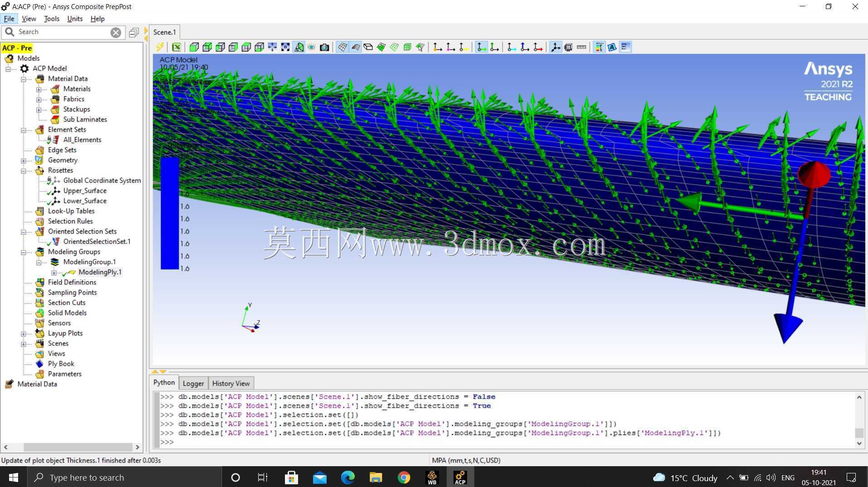
Task: Switch to the History View tab
Action: [231, 383]
